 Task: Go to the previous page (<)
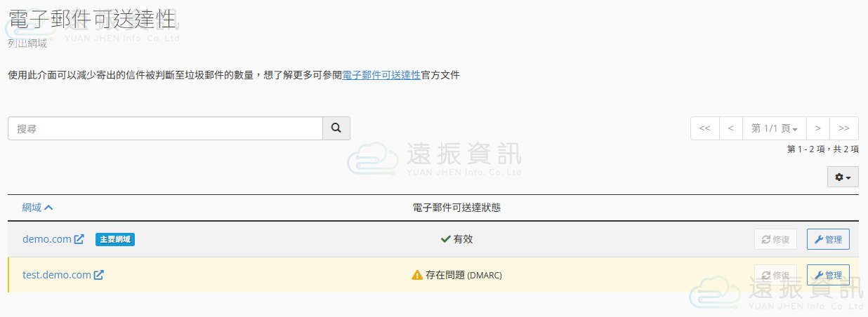(x=730, y=128)
